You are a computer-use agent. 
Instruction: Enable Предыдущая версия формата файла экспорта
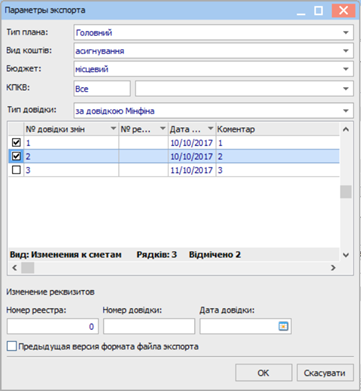click(x=12, y=347)
